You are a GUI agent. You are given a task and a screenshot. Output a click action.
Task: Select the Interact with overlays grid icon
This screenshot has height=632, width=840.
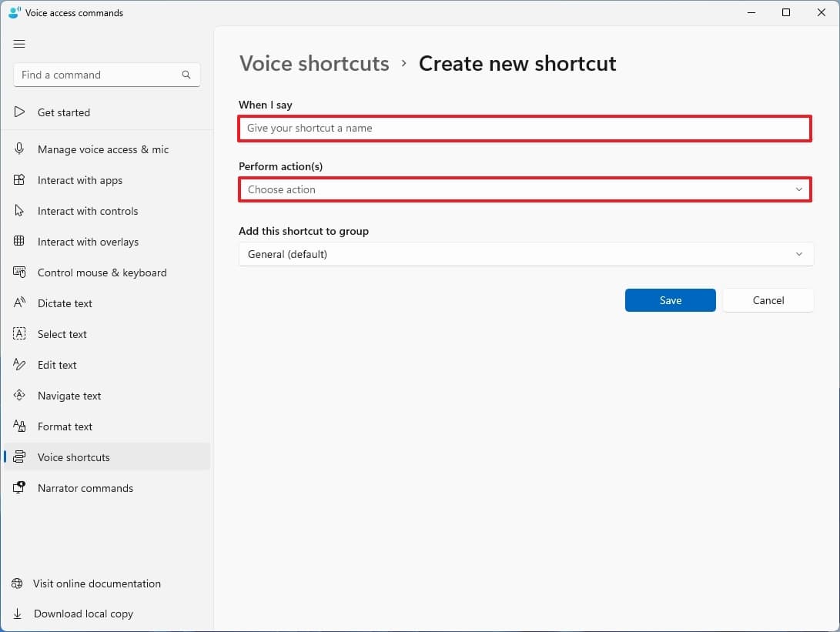pos(18,242)
